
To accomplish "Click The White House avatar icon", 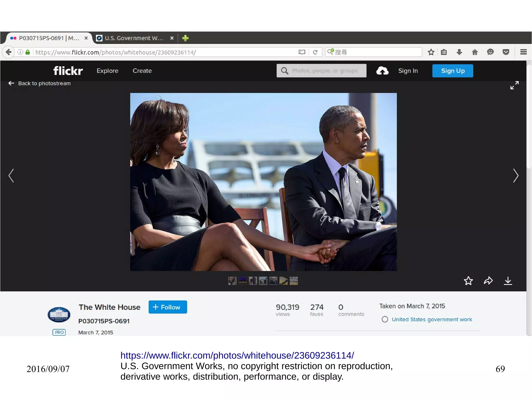I will [59, 315].
